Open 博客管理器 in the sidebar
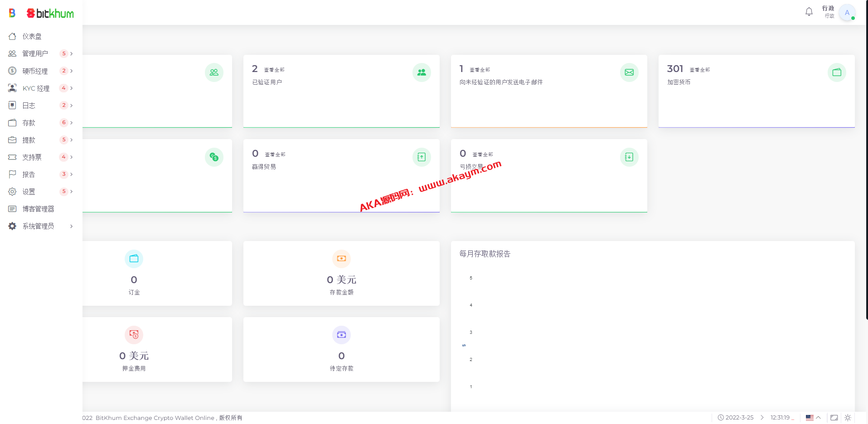 tap(38, 209)
